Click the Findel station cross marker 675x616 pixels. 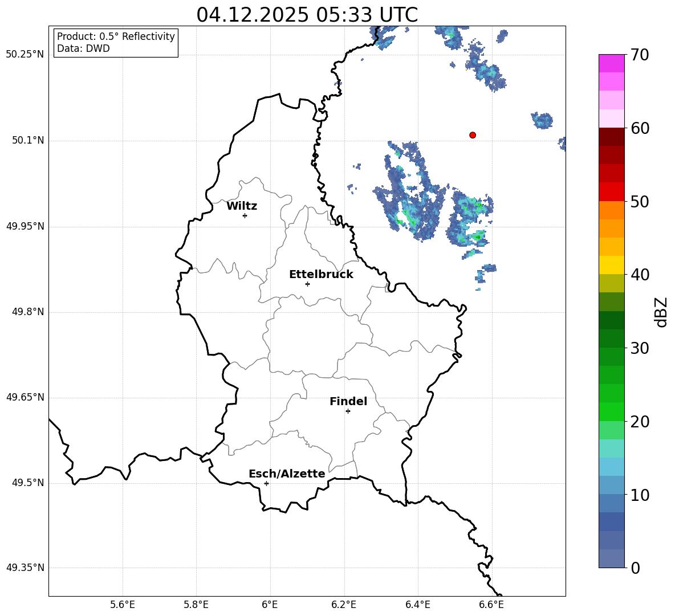coord(348,411)
